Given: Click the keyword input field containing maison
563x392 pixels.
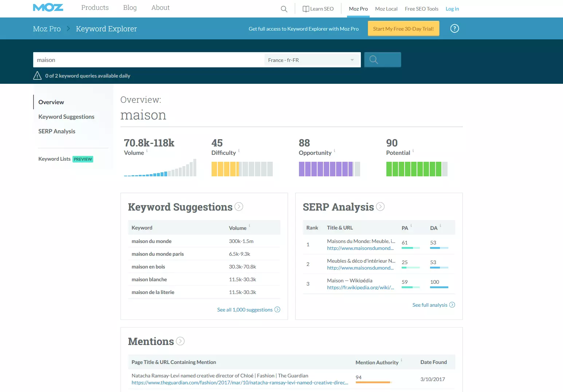Looking at the screenshot, I should (149, 60).
